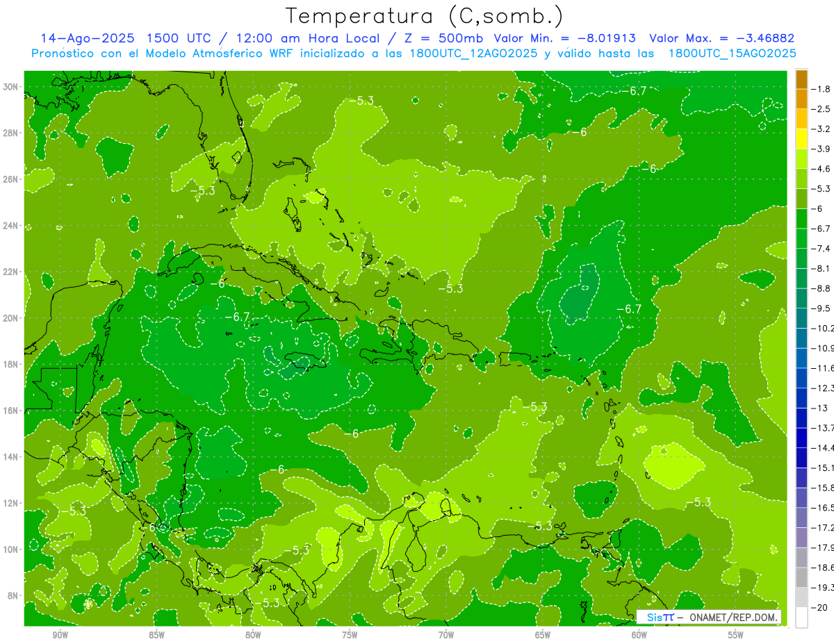Click the "-13" colorbar label

[x=820, y=408]
